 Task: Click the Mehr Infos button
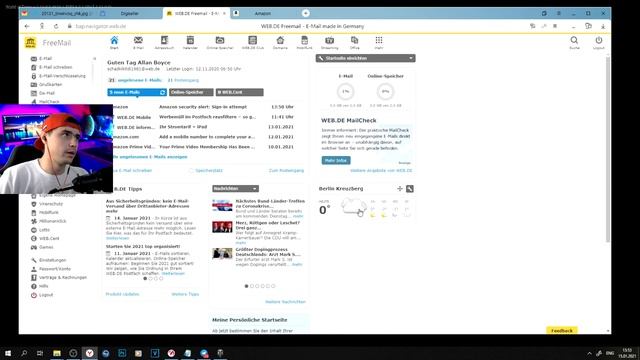tap(336, 160)
